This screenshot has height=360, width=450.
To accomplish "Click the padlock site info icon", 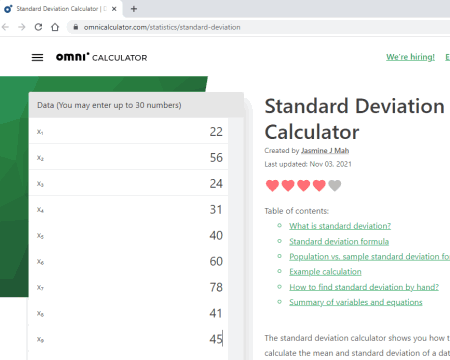I will pyautogui.click(x=76, y=27).
